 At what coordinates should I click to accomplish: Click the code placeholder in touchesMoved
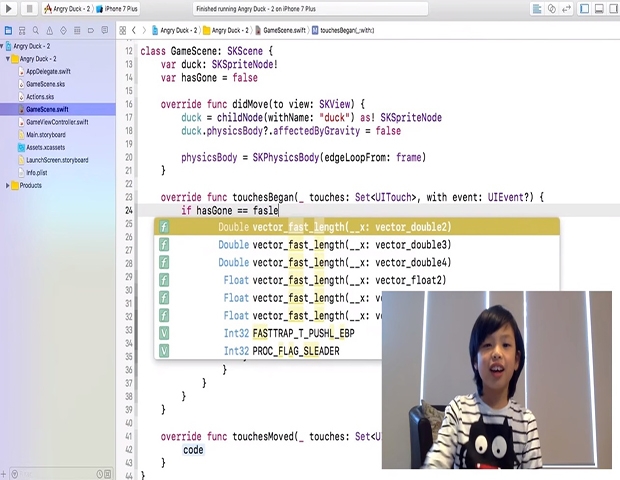click(193, 450)
